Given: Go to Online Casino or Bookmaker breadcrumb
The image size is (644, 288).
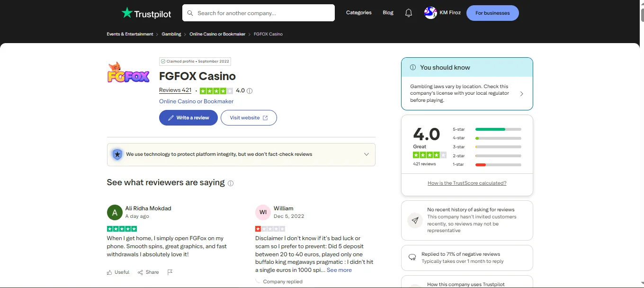Looking at the screenshot, I should coord(217,34).
